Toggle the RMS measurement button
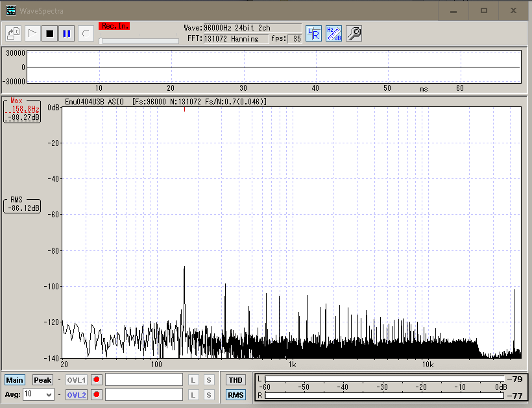Viewport: 532px width, 408px height. (x=236, y=395)
